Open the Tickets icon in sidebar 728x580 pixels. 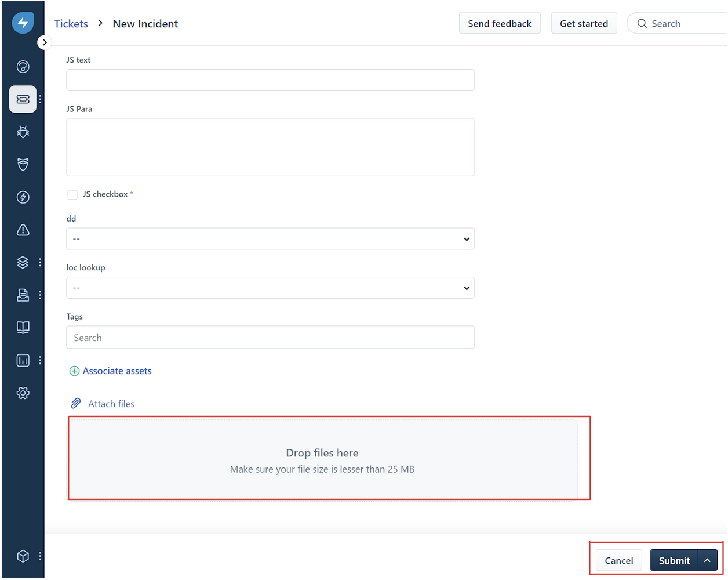23,99
